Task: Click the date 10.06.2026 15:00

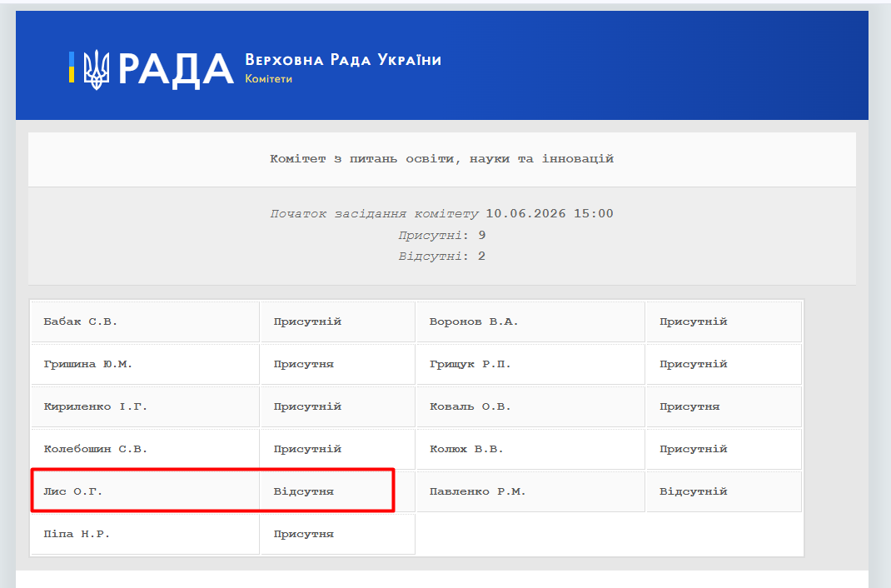Action: point(550,213)
